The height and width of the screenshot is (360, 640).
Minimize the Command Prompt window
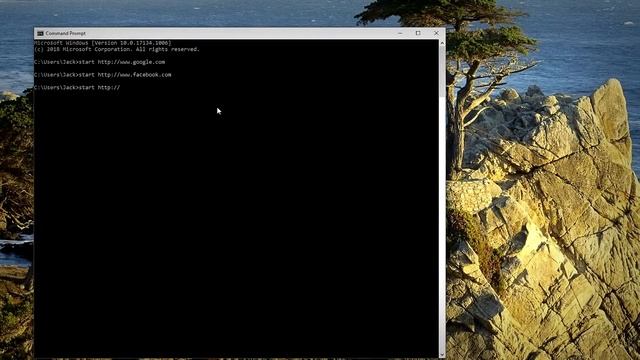pyautogui.click(x=400, y=33)
